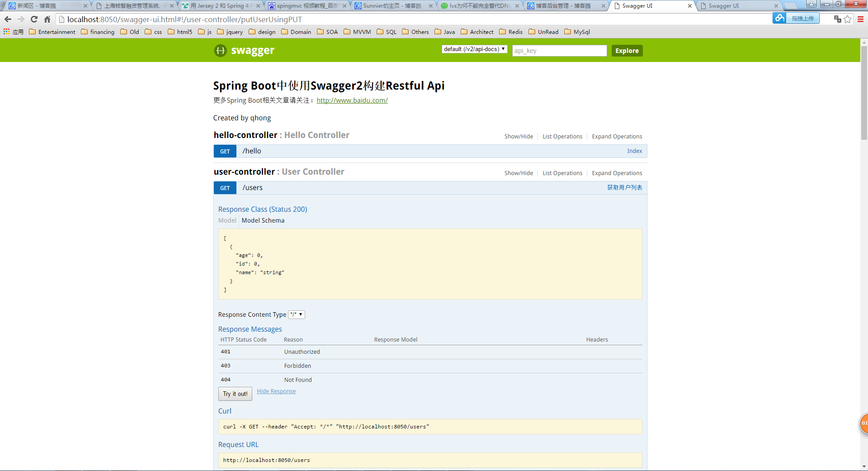Select the Model Schema tab

263,220
